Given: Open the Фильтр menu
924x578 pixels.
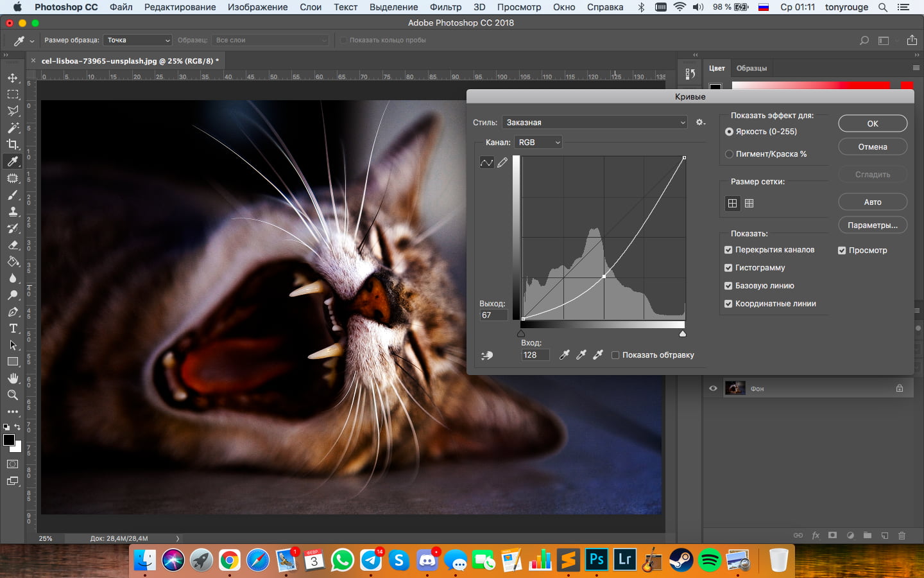Looking at the screenshot, I should pyautogui.click(x=445, y=7).
